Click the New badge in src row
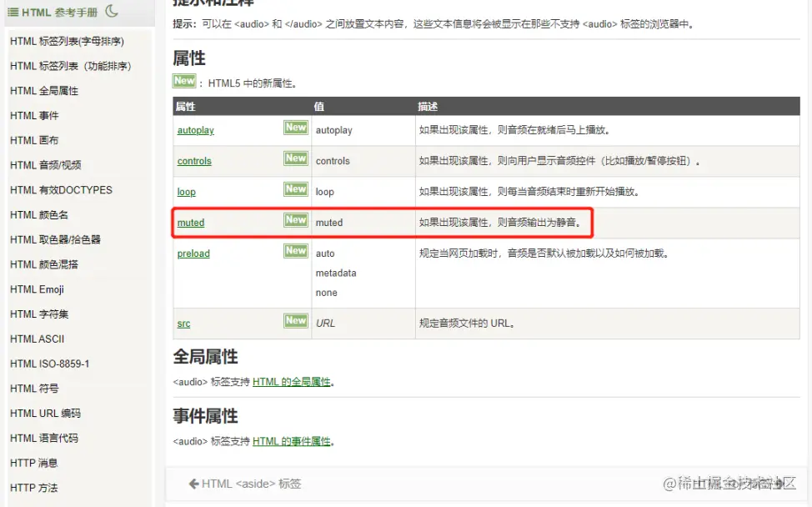The height and width of the screenshot is (507, 812). (296, 320)
